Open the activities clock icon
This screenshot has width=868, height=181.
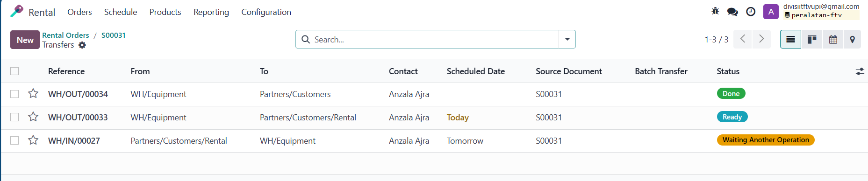751,12
